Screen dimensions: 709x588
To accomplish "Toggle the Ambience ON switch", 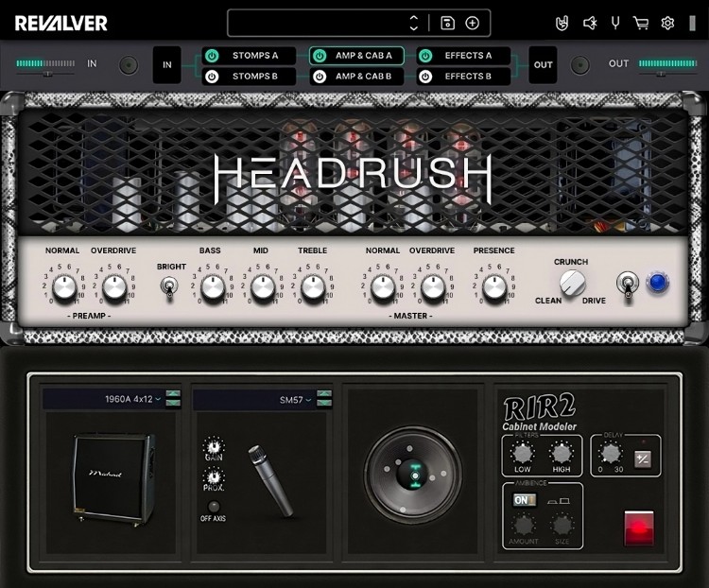I will click(525, 500).
